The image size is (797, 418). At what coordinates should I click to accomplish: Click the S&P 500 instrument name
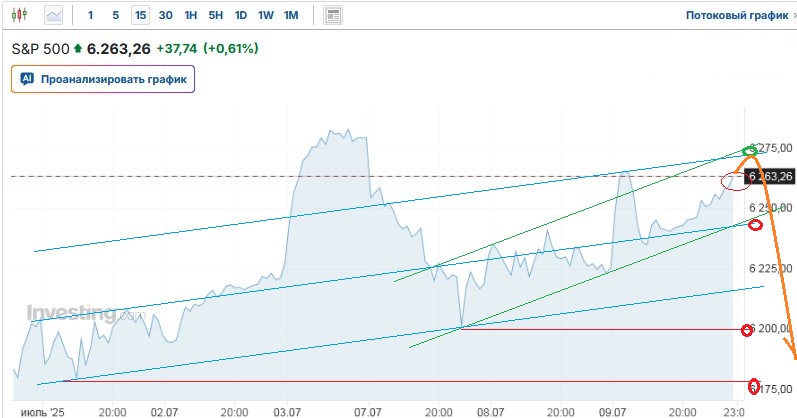coord(39,48)
